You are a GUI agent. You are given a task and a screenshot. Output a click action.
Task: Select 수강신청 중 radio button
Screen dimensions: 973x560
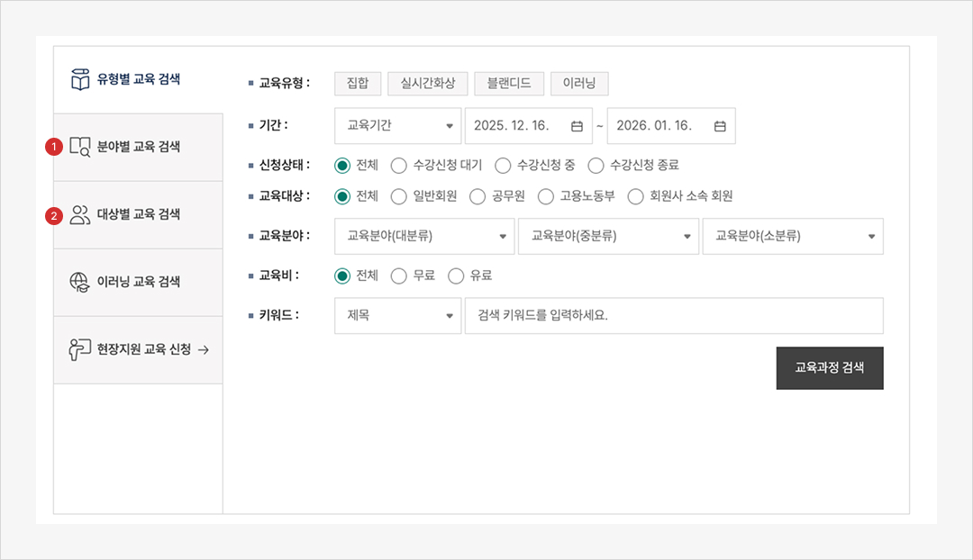coord(504,166)
